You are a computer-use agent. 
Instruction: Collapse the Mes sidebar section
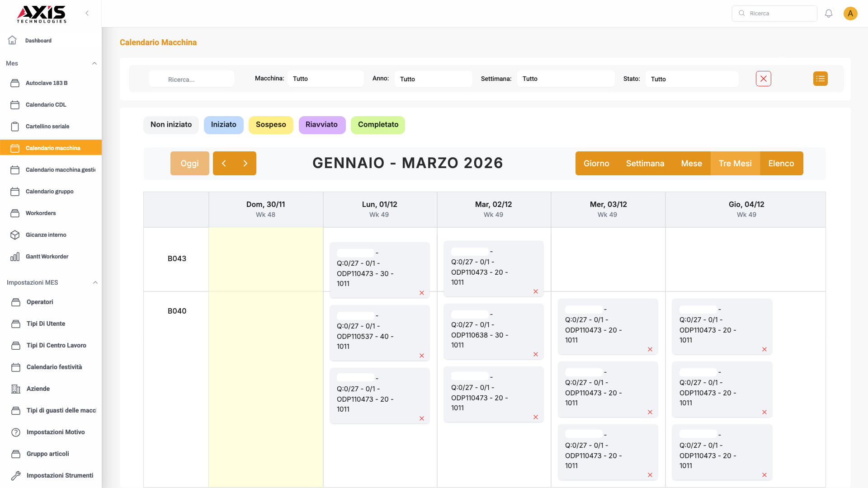tap(94, 63)
